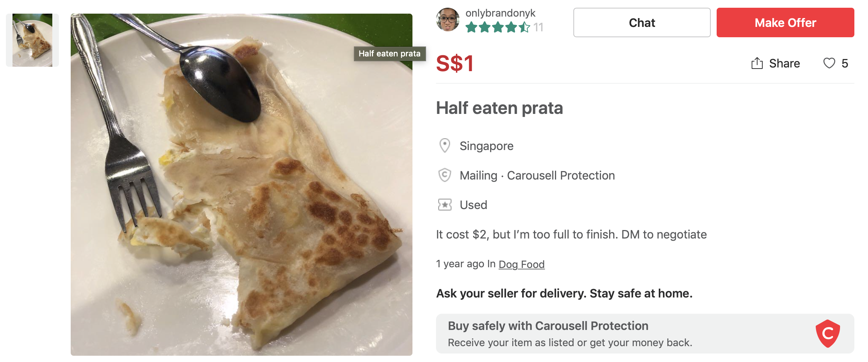This screenshot has height=362, width=868.
Task: Click the location pin icon
Action: coord(444,146)
